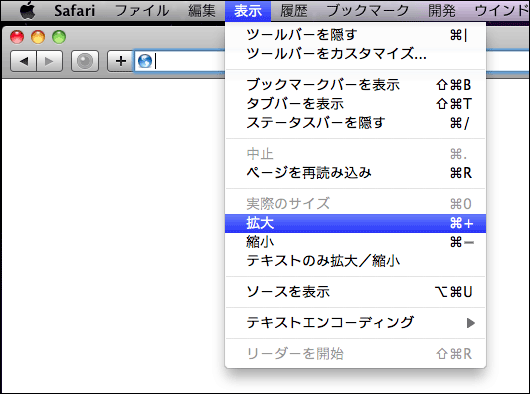Choose ページを再読み込み

coord(355,173)
